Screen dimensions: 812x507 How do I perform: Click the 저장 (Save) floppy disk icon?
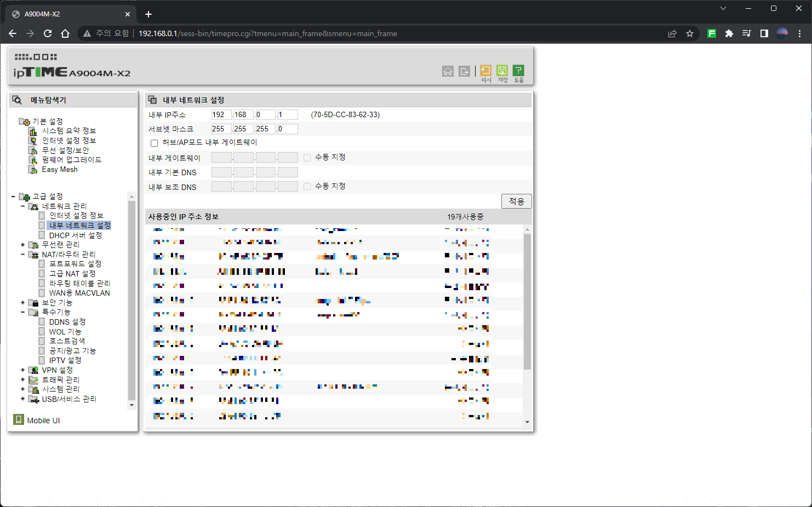click(502, 71)
